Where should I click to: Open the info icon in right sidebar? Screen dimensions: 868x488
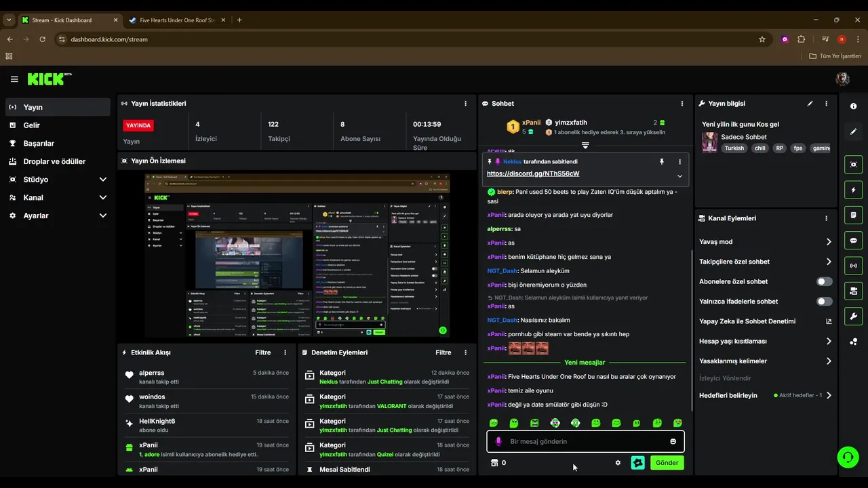[853, 106]
